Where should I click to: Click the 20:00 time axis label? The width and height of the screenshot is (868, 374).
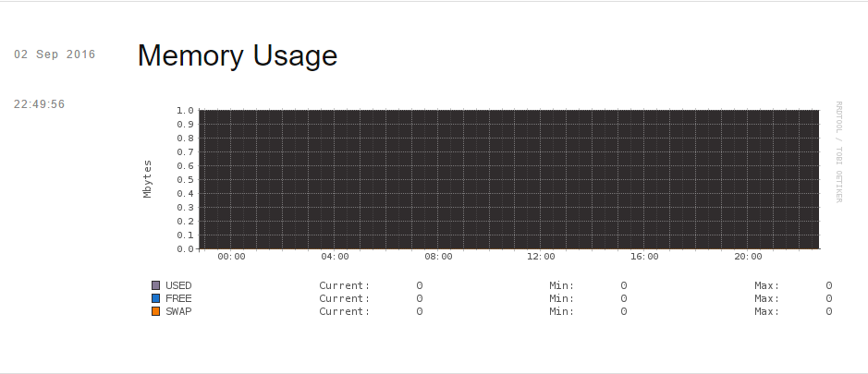pyautogui.click(x=749, y=257)
